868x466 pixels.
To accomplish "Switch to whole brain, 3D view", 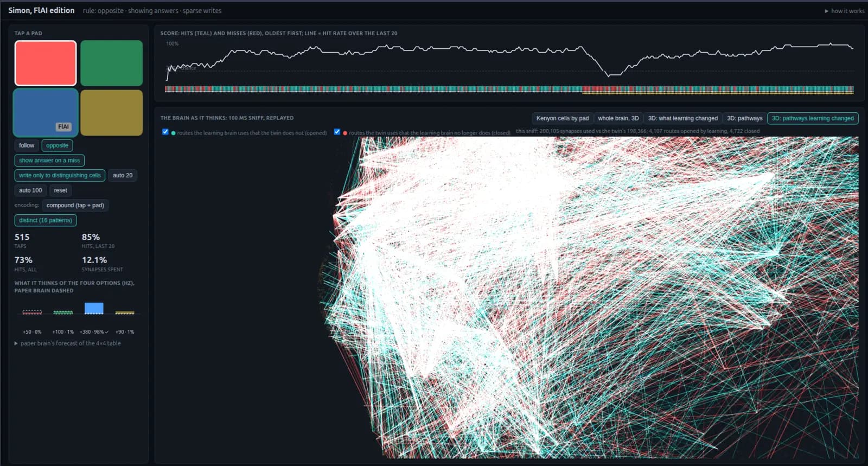I will (618, 118).
